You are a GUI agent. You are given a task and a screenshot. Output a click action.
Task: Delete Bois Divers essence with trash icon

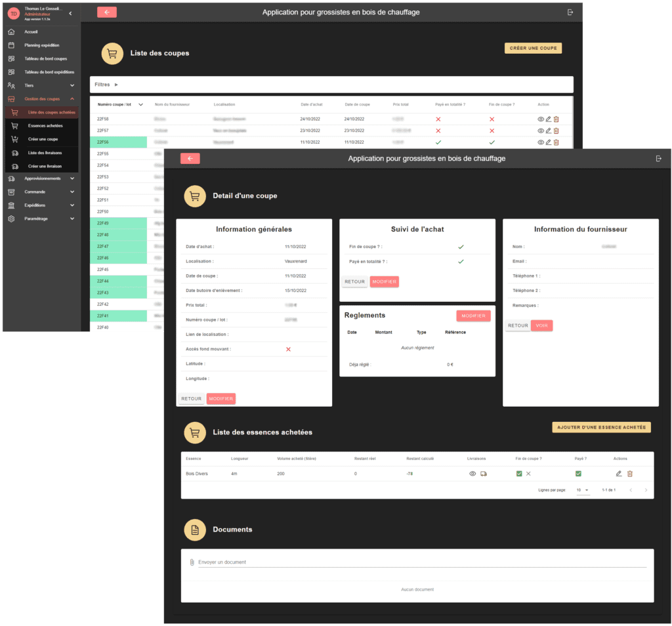(x=630, y=474)
